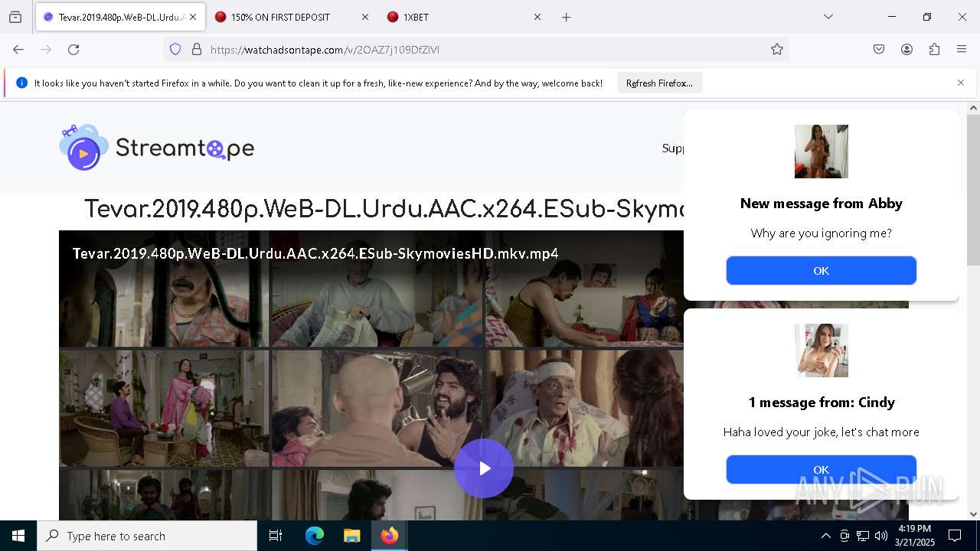Reload the current page

coord(73,50)
